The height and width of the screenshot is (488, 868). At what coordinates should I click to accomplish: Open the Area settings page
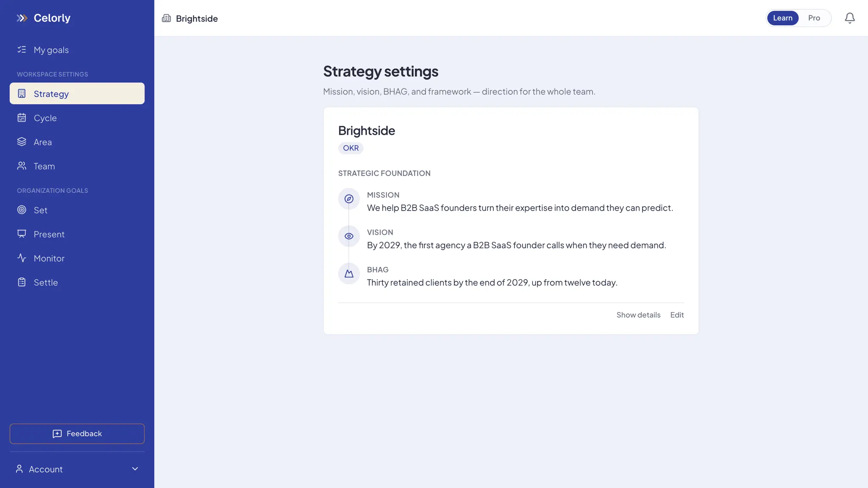(x=77, y=142)
